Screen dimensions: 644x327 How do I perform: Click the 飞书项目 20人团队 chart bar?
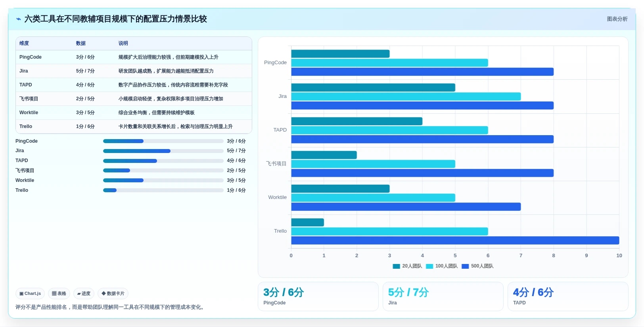pos(324,155)
